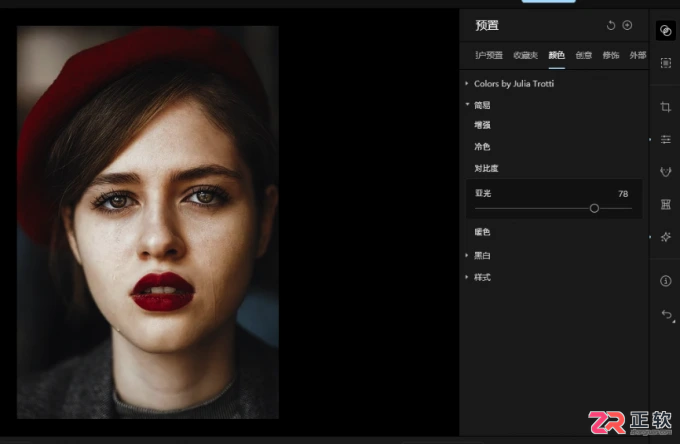Expand the 黑白 preset group
This screenshot has height=444, width=680.
tap(467, 255)
